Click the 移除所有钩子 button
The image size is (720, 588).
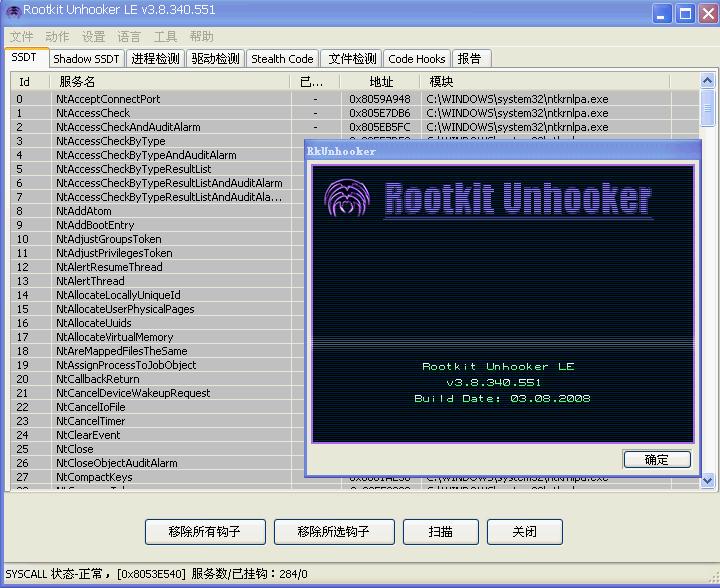tap(205, 532)
